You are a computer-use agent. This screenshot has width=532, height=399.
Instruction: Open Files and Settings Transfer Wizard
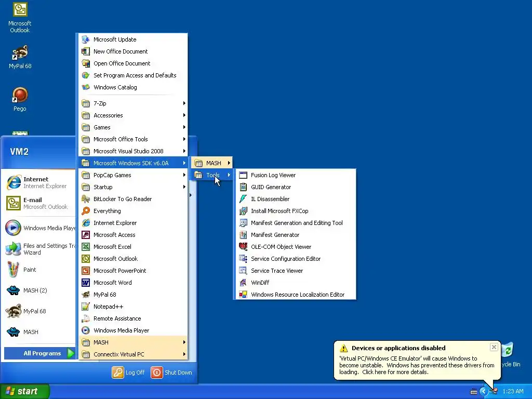click(x=39, y=249)
